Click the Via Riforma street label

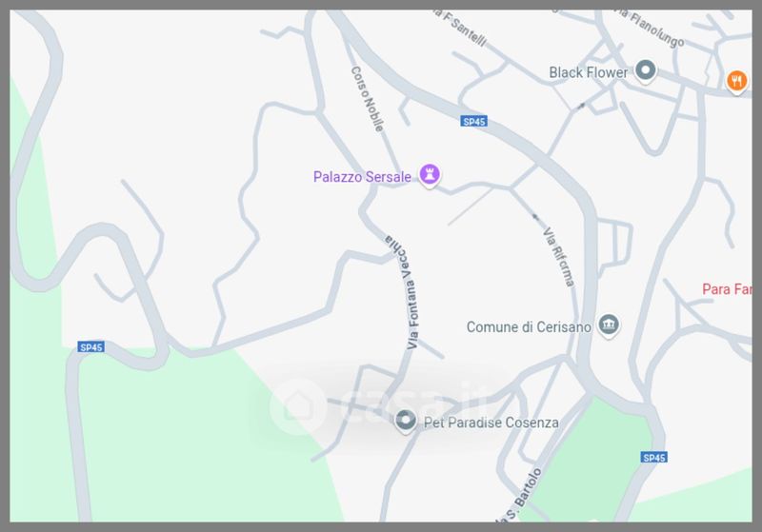click(x=559, y=257)
